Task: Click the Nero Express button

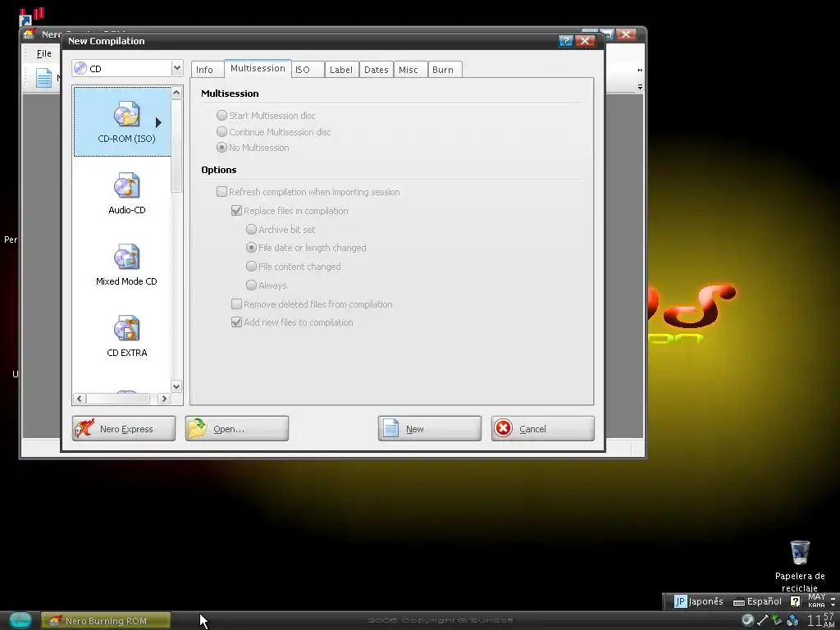Action: point(124,428)
